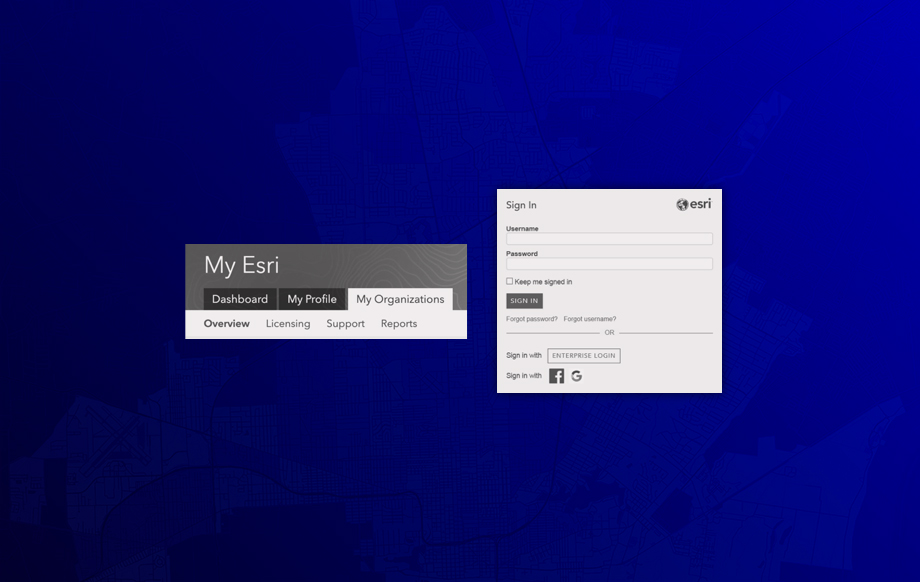Sign in with the Google icon
920x582 pixels.
click(x=577, y=376)
